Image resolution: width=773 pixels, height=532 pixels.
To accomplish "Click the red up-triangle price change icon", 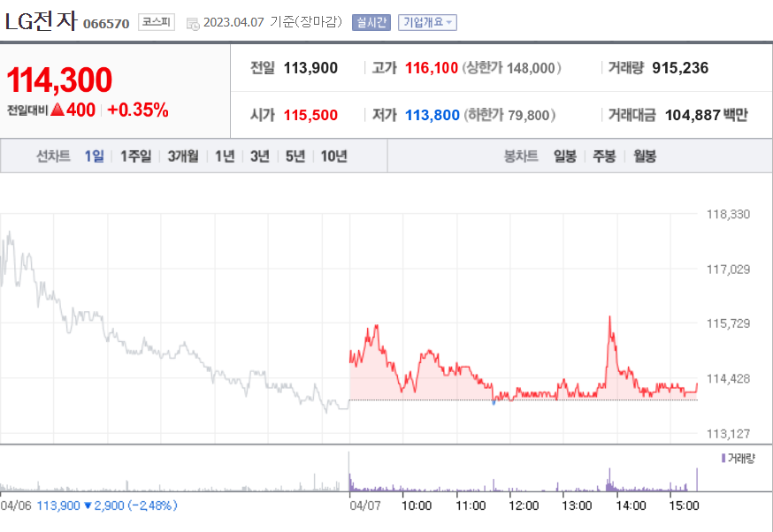I will [57, 110].
